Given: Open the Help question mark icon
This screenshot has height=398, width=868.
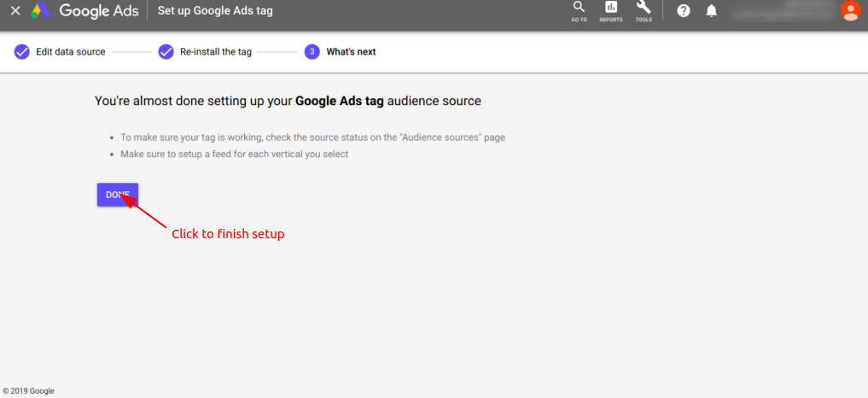Looking at the screenshot, I should [x=684, y=10].
